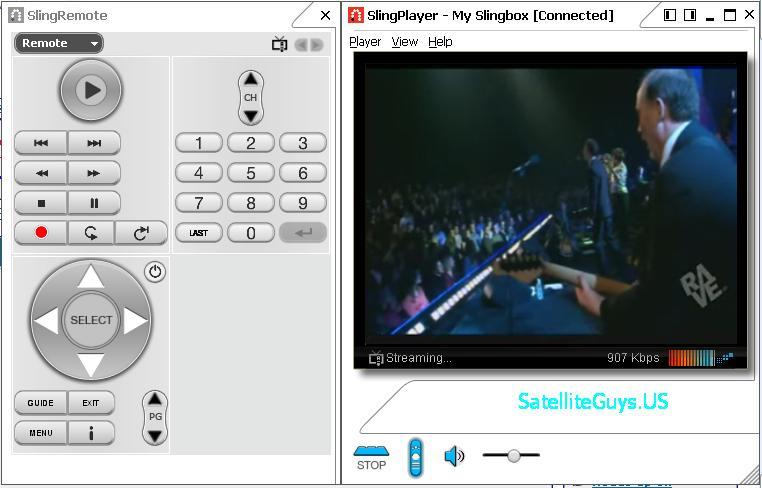
Task: Click the red Record button
Action: 41,233
